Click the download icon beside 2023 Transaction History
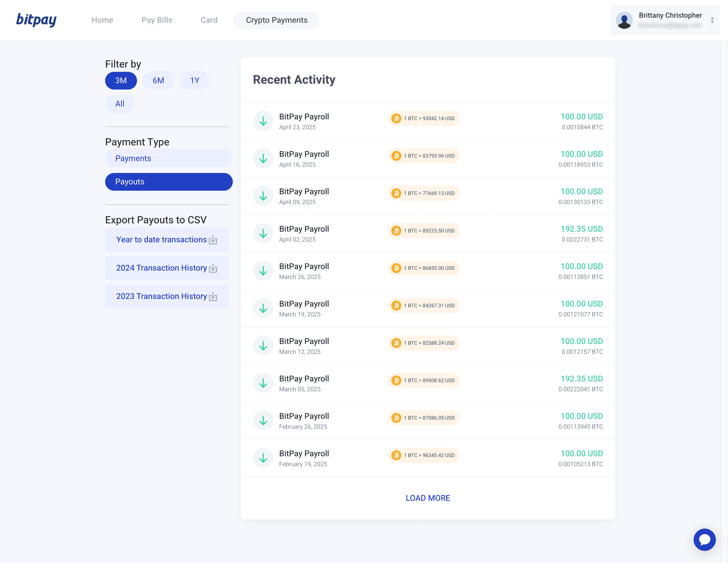Viewport: 728px width, 563px height. coord(213,296)
